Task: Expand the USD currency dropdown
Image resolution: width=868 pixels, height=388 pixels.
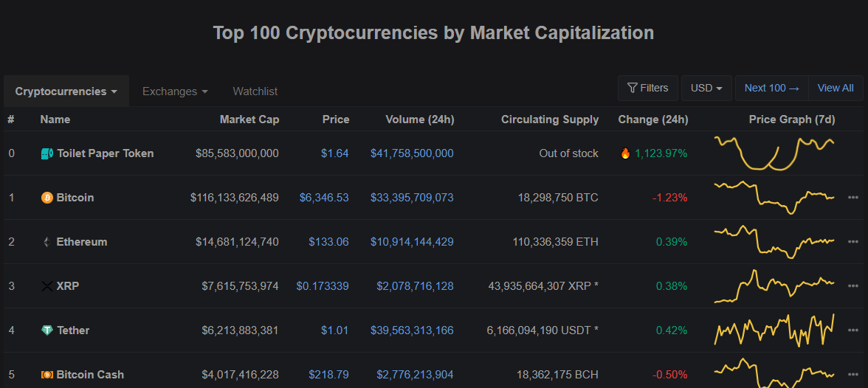Action: (706, 88)
